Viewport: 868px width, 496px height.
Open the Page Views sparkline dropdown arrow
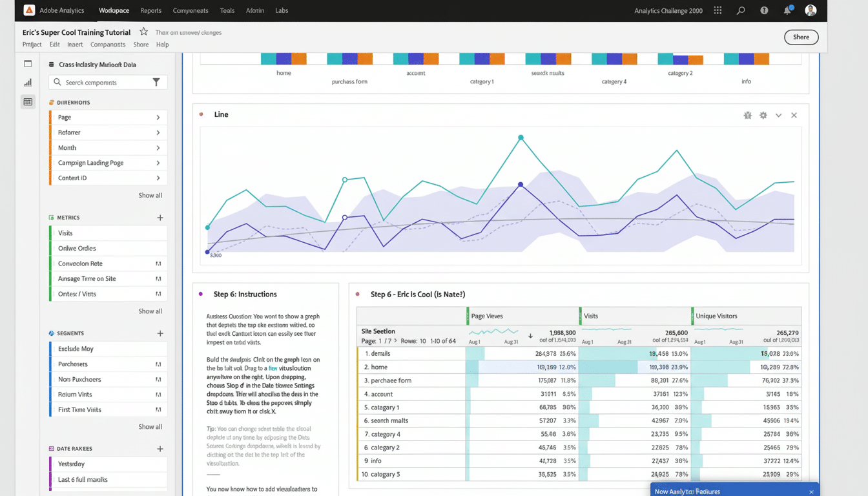click(x=530, y=336)
